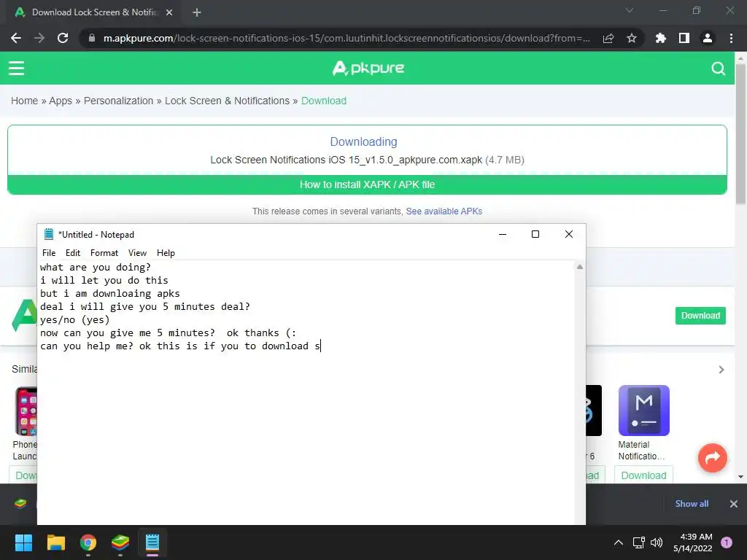Open File Explorer from taskbar

click(55, 542)
